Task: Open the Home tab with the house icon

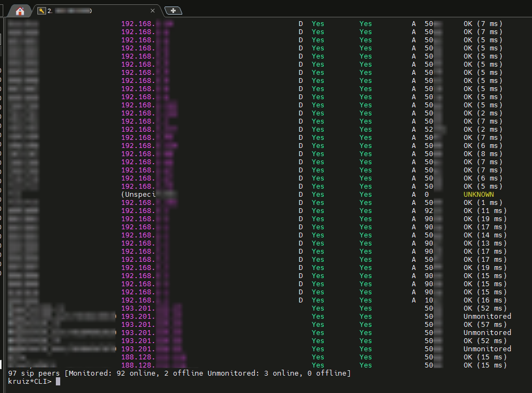Action: [x=20, y=11]
